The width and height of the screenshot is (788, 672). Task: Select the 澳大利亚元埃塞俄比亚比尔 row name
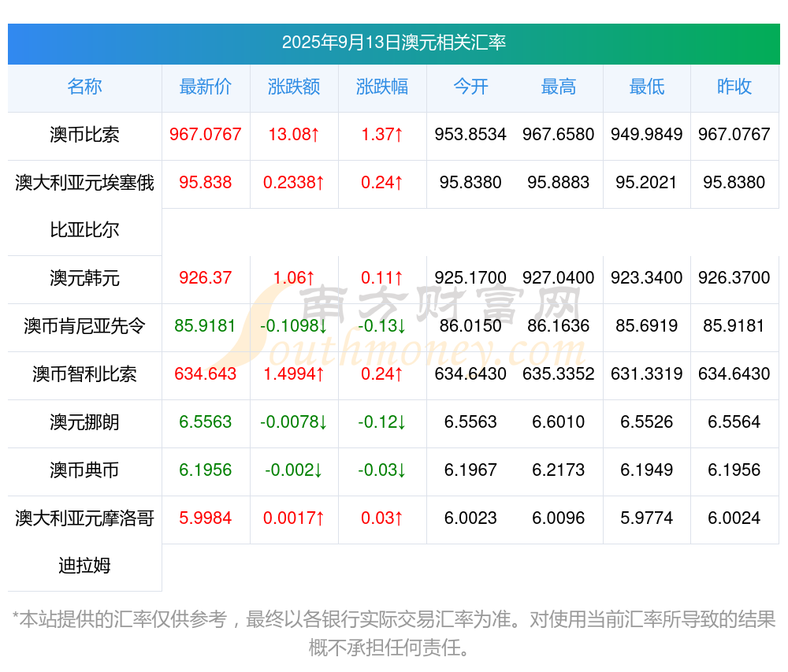click(x=84, y=206)
